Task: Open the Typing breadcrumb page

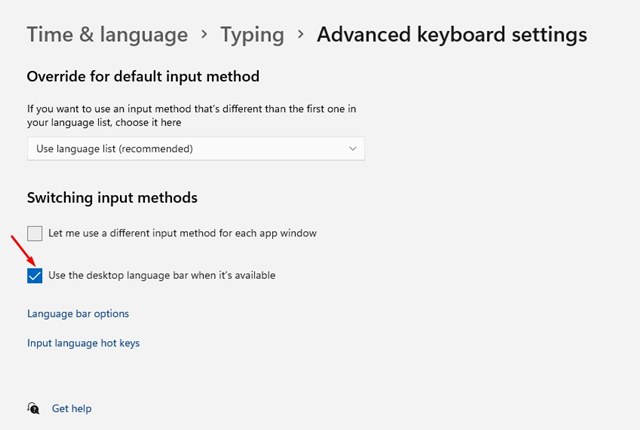Action: [252, 35]
